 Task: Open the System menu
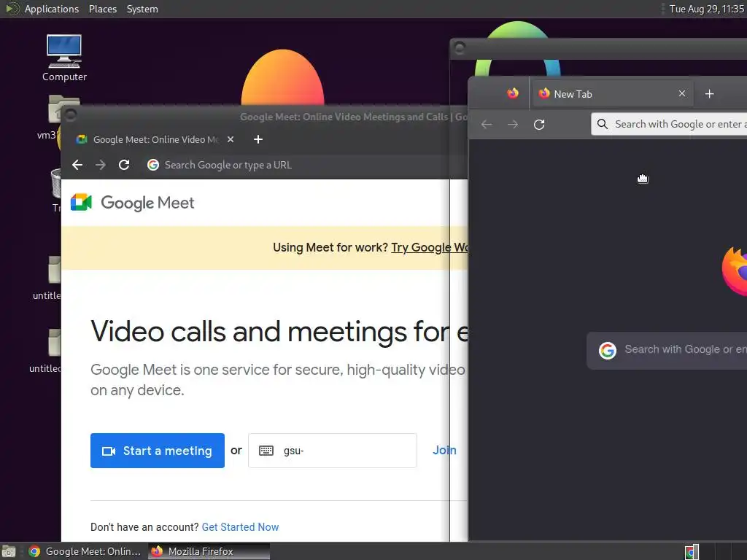[x=142, y=9]
